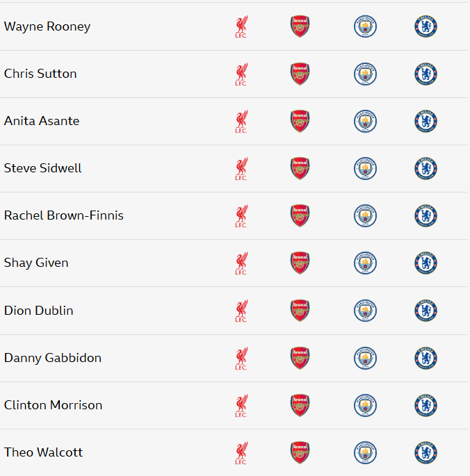Click the Arsenal crest in Anita Asante's row
470x476 pixels.
[300, 122]
